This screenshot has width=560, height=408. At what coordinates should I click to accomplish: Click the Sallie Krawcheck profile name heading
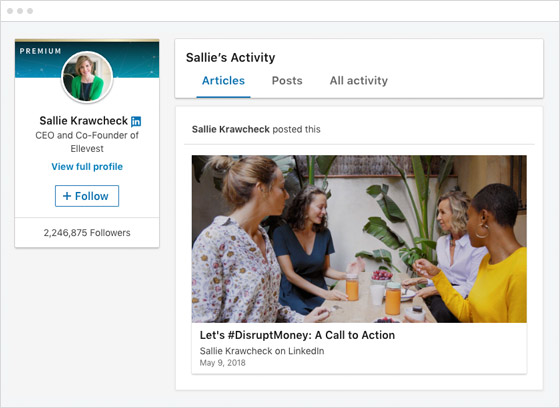click(84, 121)
